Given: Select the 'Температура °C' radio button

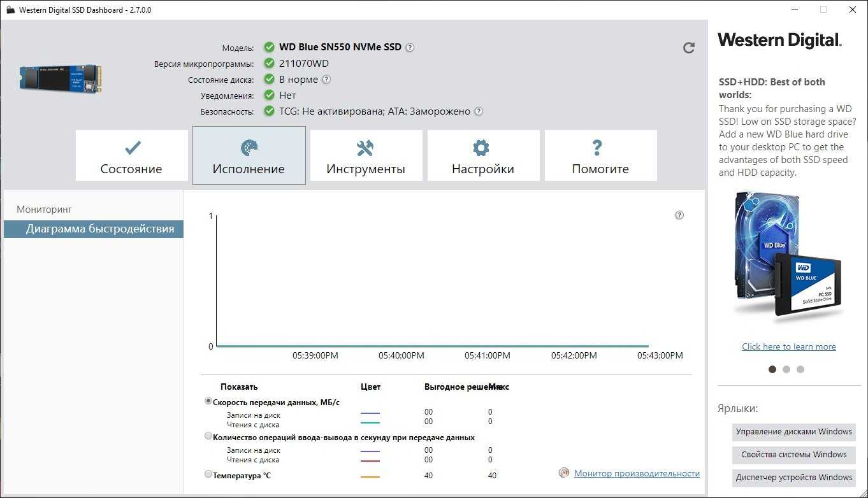Looking at the screenshot, I should [x=208, y=474].
